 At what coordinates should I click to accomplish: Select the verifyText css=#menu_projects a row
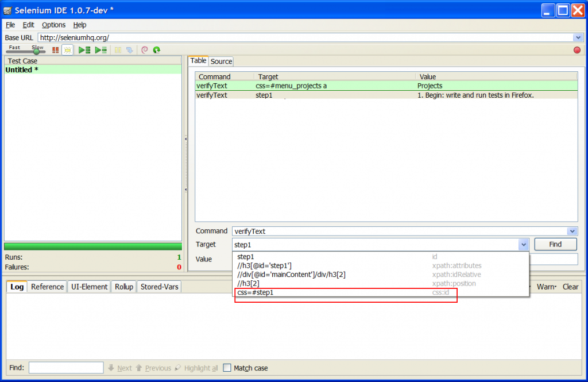point(386,86)
